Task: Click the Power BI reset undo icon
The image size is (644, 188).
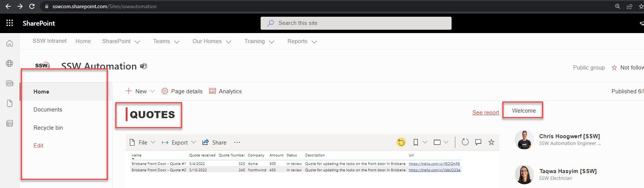Action: 401,142
